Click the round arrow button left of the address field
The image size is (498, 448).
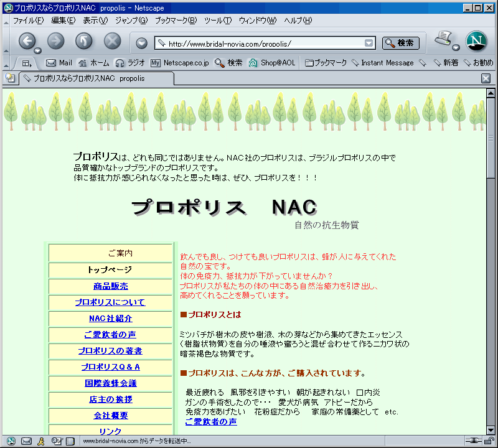(141, 43)
